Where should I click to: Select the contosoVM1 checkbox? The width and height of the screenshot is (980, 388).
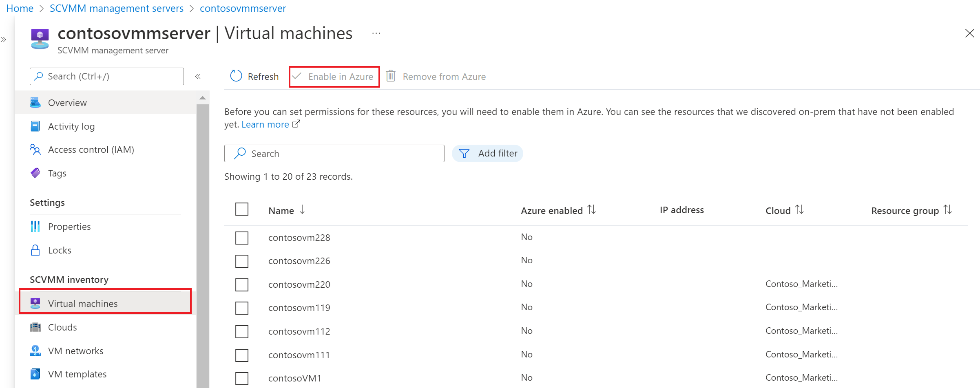pyautogui.click(x=242, y=378)
